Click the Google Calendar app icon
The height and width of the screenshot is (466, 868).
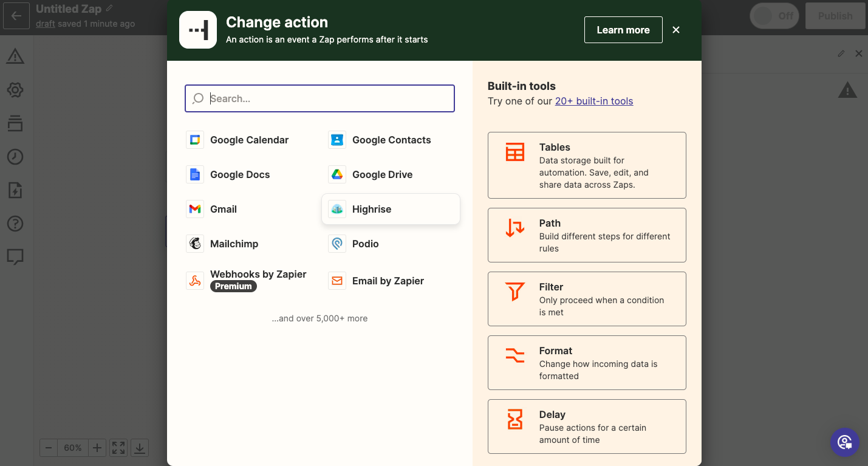(195, 140)
